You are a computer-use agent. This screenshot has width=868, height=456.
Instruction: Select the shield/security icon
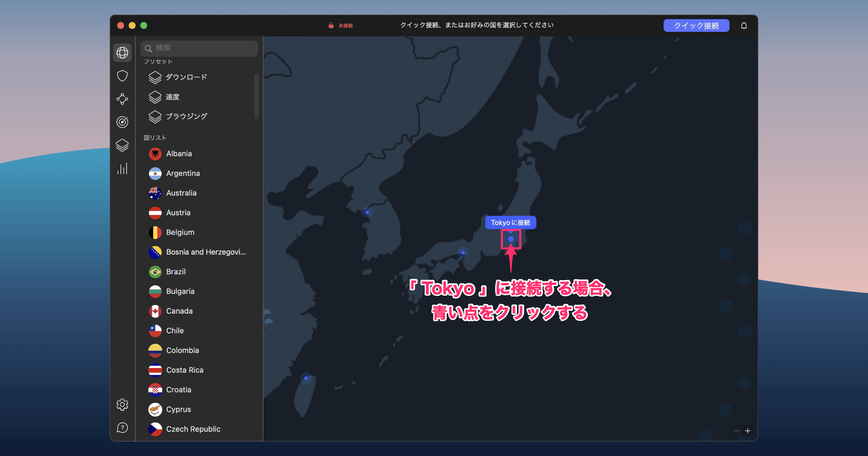[x=123, y=75]
